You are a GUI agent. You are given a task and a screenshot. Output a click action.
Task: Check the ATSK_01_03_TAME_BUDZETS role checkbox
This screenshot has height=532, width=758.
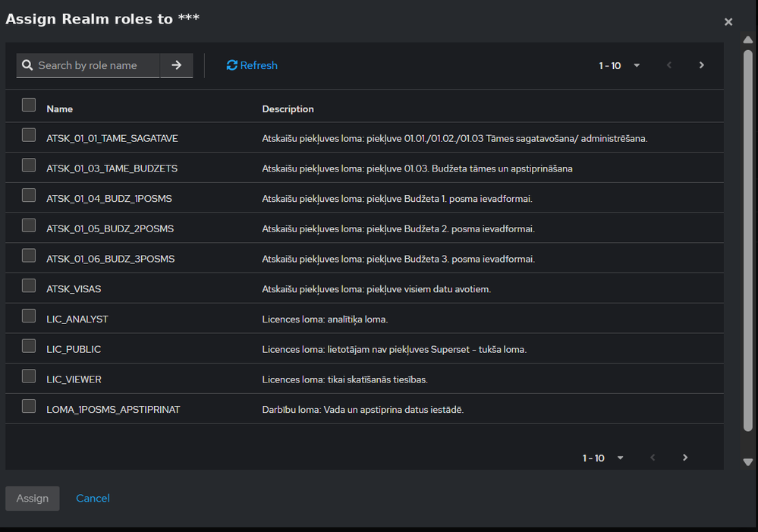pyautogui.click(x=29, y=165)
